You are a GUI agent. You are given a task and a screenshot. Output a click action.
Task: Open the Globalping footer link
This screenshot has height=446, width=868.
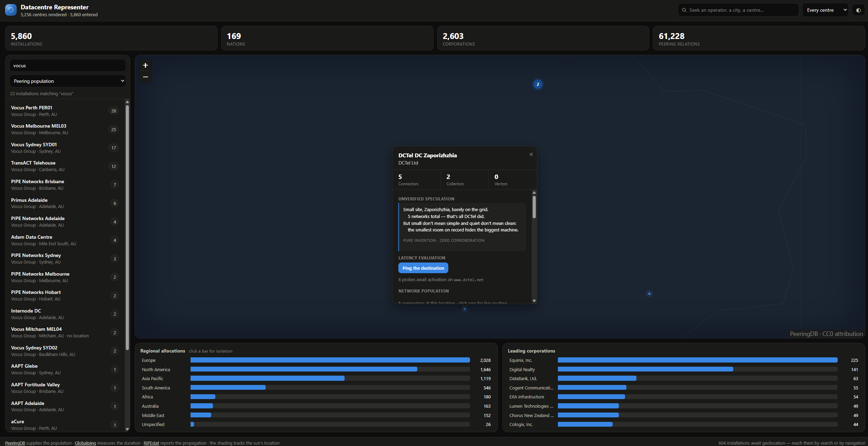coord(85,443)
